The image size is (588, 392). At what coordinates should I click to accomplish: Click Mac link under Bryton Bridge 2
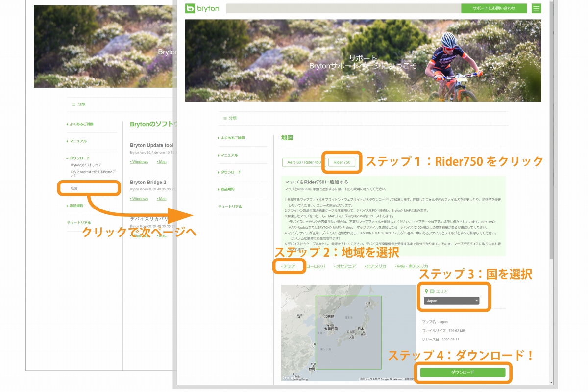coord(161,199)
